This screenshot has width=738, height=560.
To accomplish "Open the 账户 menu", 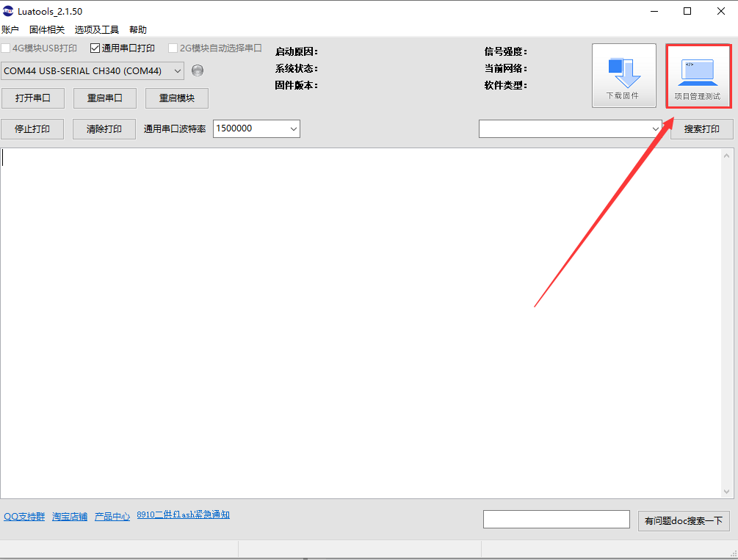I will pos(10,29).
